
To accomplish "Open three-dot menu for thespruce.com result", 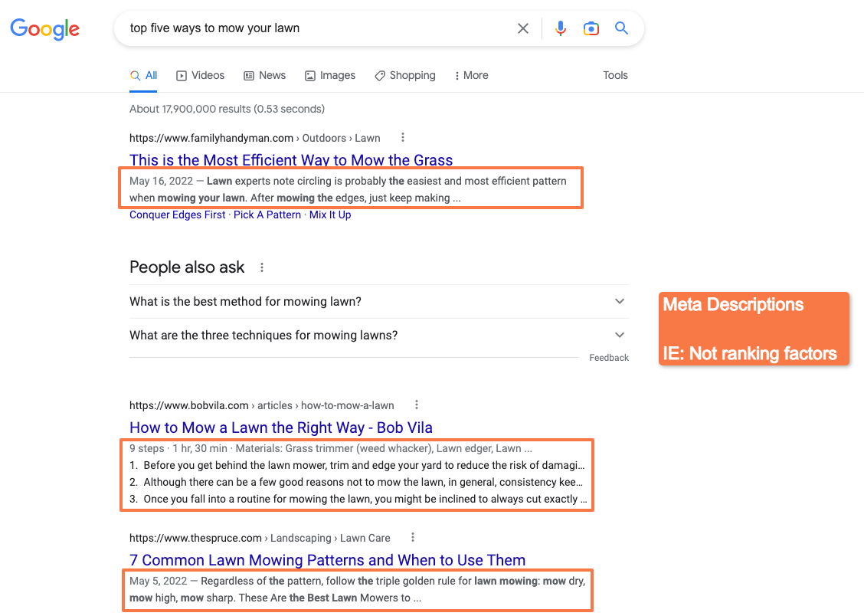I will click(413, 537).
